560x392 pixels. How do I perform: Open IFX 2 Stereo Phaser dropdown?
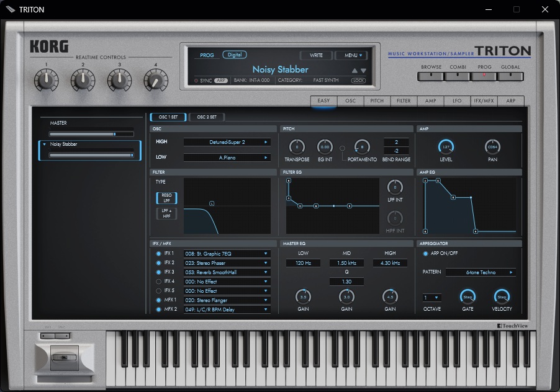pos(227,263)
